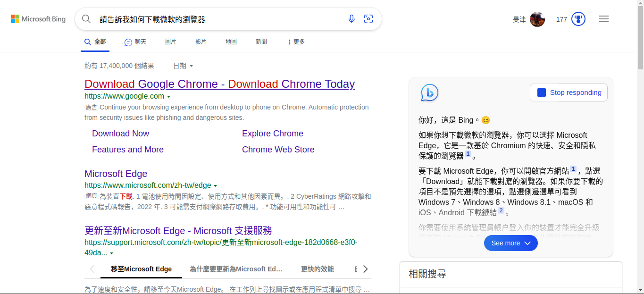
Task: Expand dropdown arrow beside support.microsoft.com URL
Action: 111,253
